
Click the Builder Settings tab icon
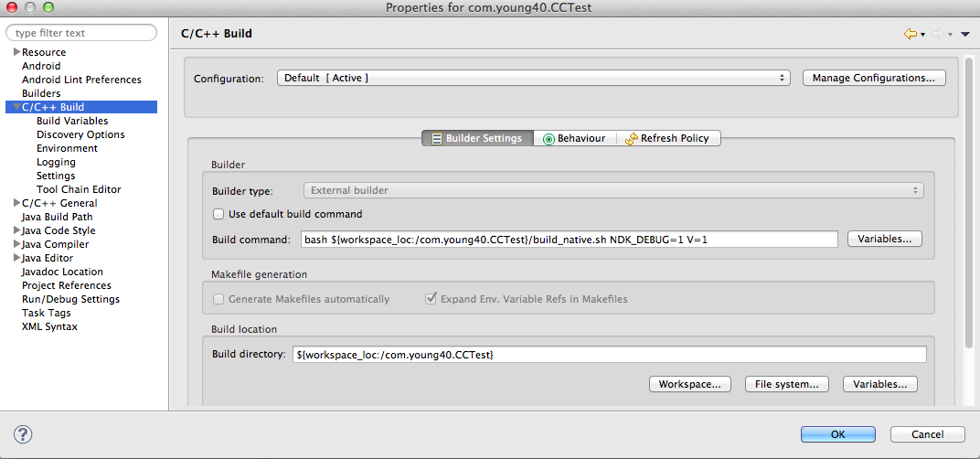click(x=437, y=139)
